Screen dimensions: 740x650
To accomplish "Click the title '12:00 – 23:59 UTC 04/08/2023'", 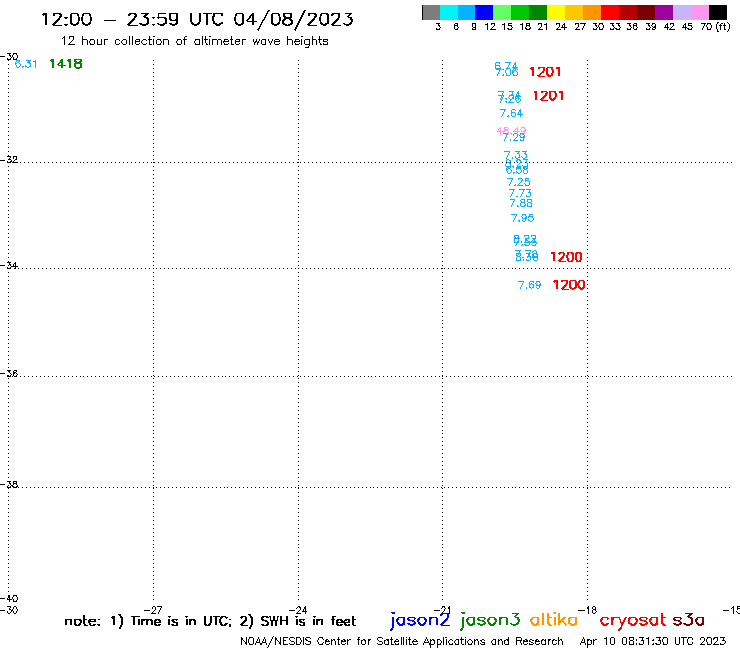I will pos(197,19).
